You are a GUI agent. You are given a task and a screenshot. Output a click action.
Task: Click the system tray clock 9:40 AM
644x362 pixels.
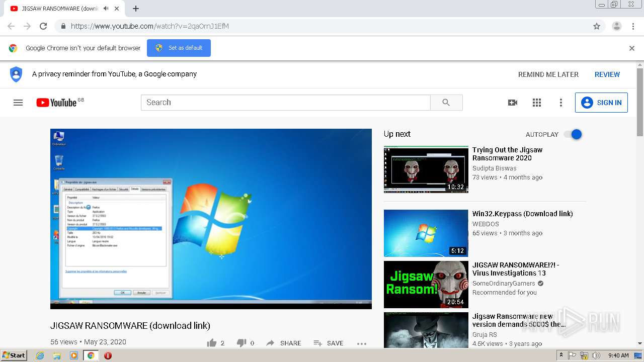(x=618, y=355)
